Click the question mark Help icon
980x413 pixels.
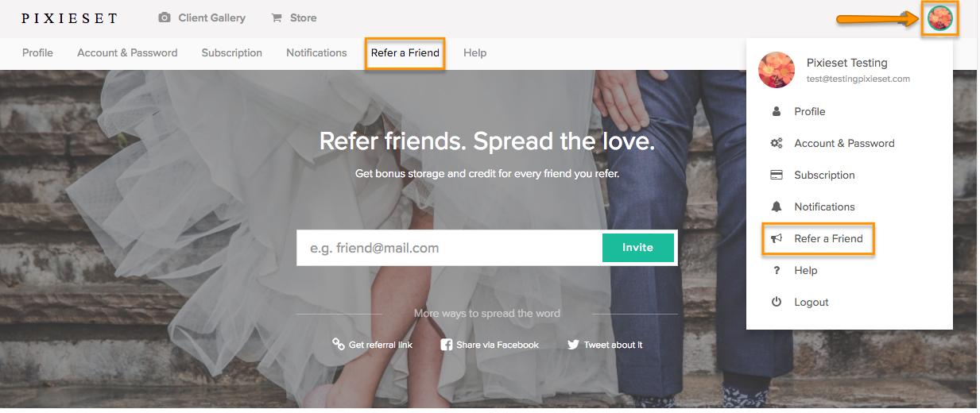tap(777, 270)
